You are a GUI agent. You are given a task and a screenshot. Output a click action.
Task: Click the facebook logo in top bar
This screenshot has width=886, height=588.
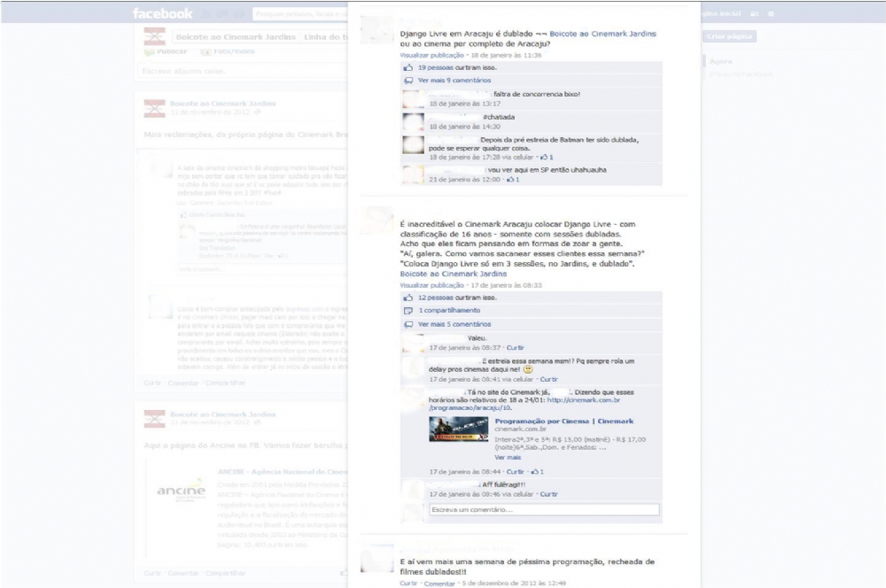click(162, 14)
